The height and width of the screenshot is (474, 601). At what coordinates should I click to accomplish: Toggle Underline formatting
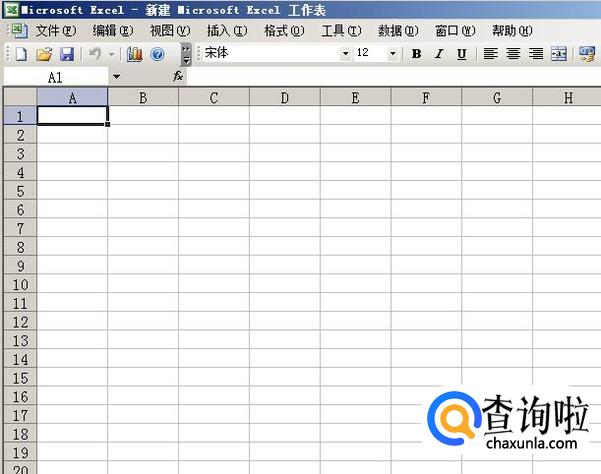click(x=461, y=54)
